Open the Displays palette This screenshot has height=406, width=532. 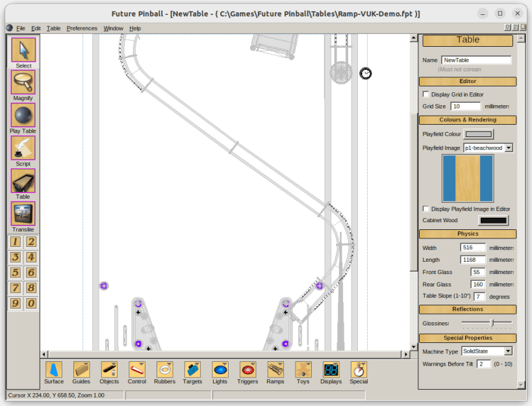click(x=331, y=370)
